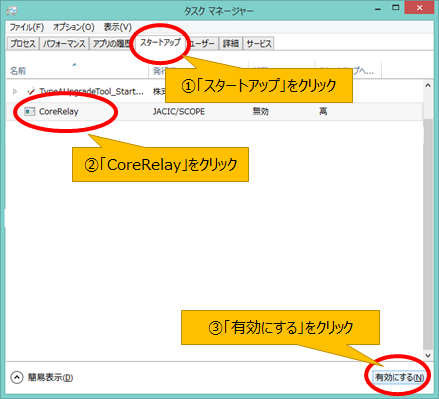Select the CoreRelay startup entry
Screen dimensions: 439x399
pyautogui.click(x=214, y=111)
